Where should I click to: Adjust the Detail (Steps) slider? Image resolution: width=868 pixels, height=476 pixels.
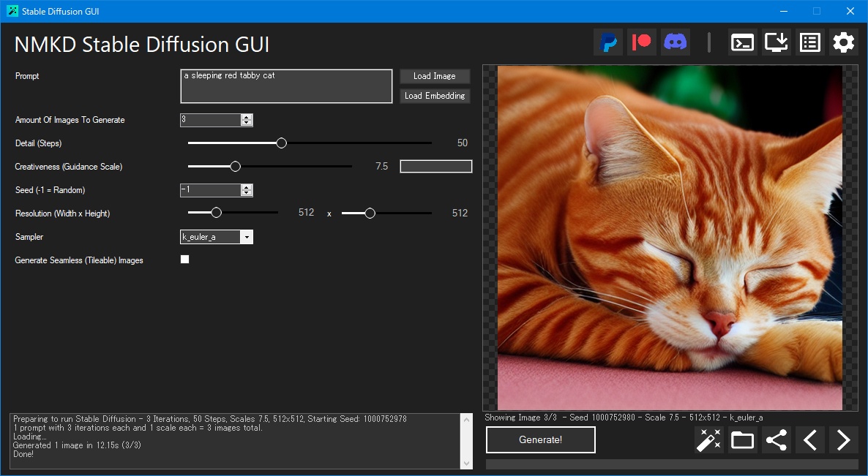281,143
